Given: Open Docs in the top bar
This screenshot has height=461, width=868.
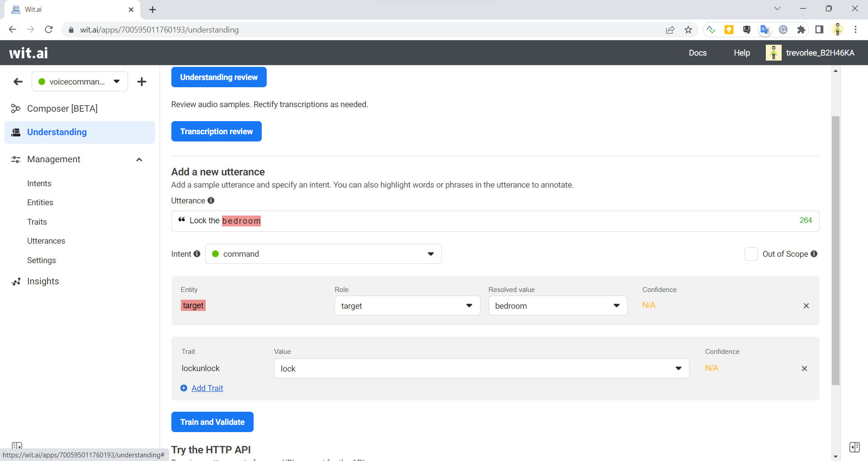Looking at the screenshot, I should pos(698,53).
